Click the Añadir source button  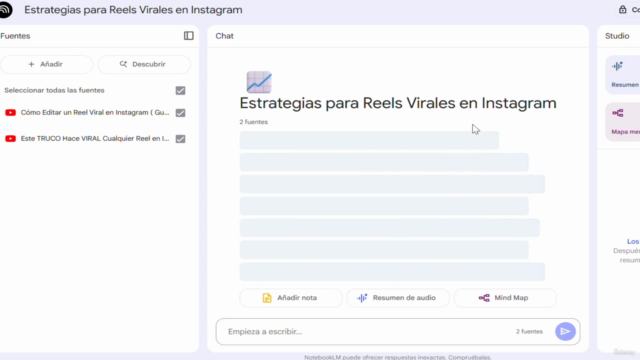pyautogui.click(x=46, y=64)
